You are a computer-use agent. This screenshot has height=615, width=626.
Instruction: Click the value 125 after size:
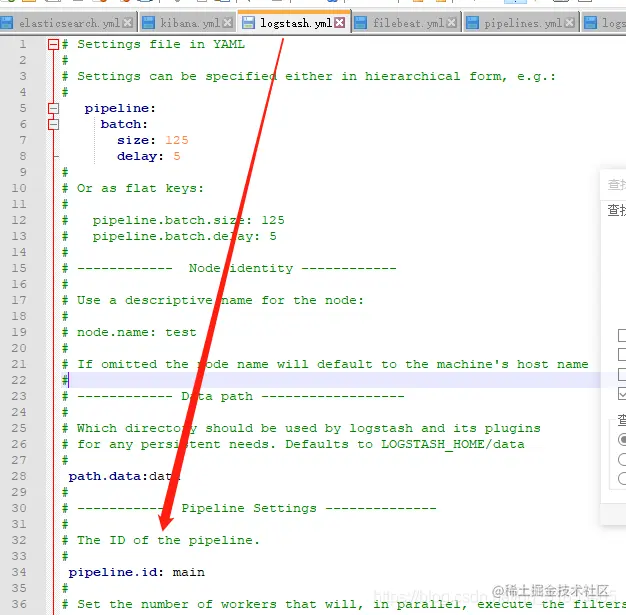click(176, 140)
